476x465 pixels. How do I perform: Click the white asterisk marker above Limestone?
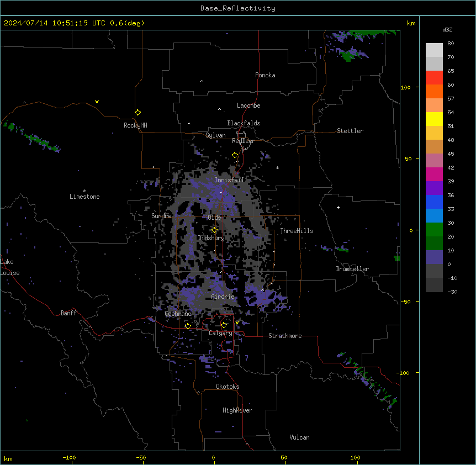[84, 191]
